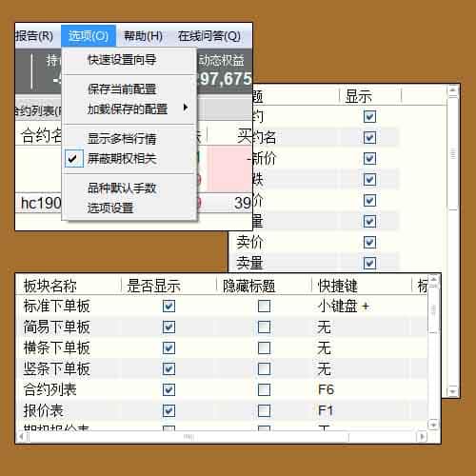Select the 小键盘 + shortcut cell
The image size is (476, 476).
[x=344, y=307]
